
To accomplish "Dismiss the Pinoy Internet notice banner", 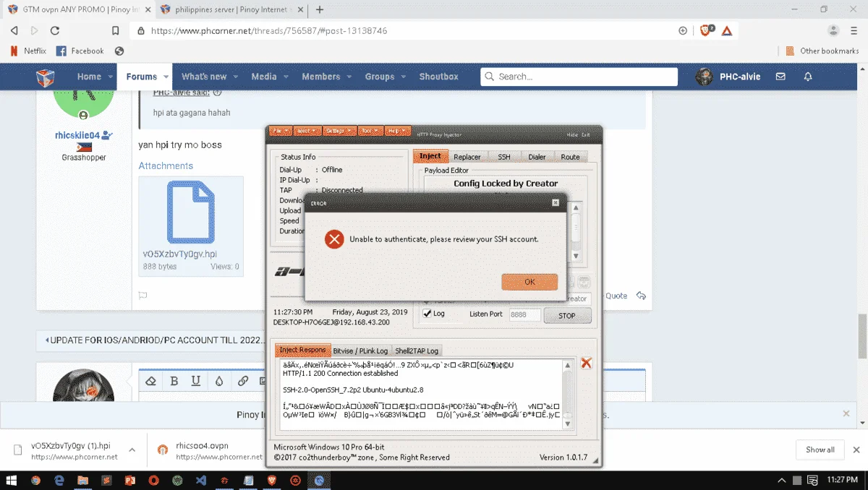I will pos(846,413).
